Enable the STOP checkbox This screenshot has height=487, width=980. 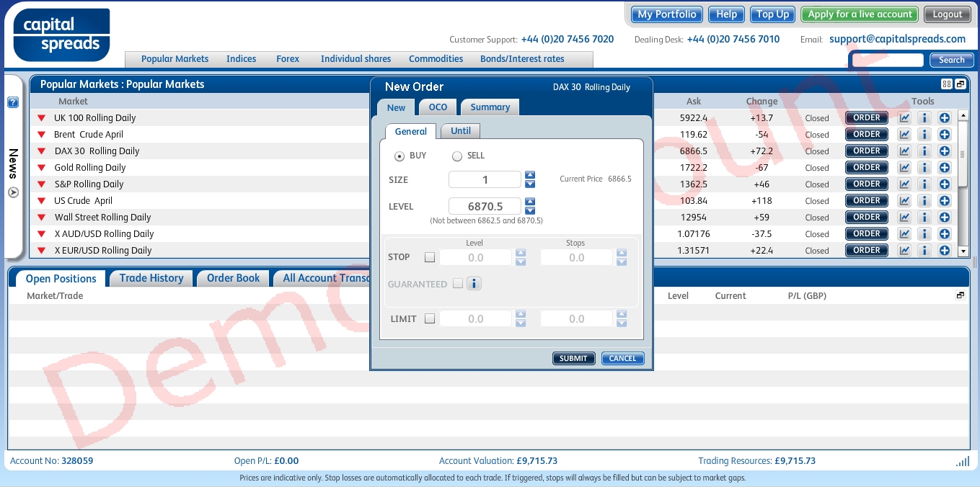pos(430,257)
